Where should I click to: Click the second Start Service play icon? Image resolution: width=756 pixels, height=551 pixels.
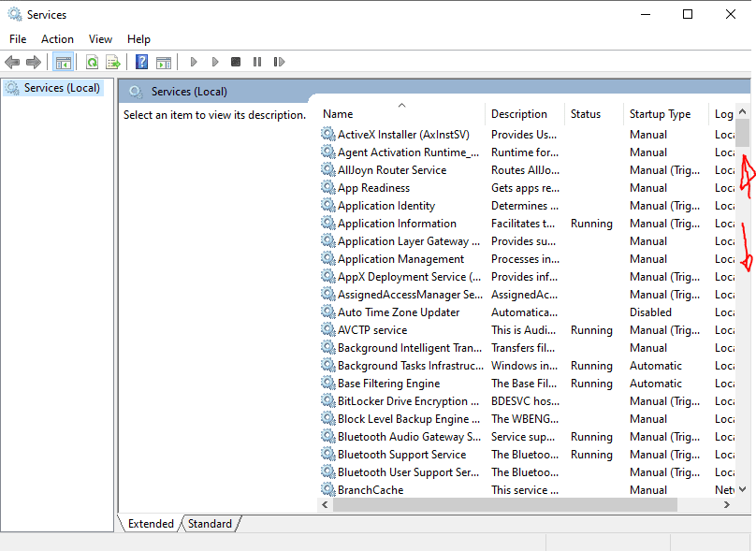(215, 62)
